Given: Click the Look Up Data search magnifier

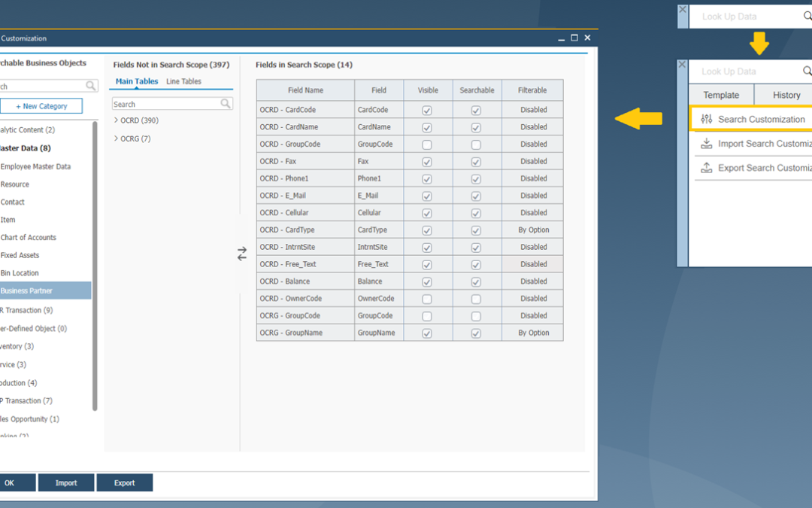Looking at the screenshot, I should click(807, 17).
